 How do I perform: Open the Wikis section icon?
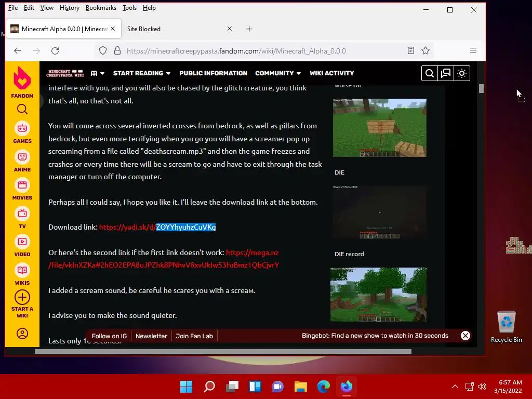pos(22,270)
